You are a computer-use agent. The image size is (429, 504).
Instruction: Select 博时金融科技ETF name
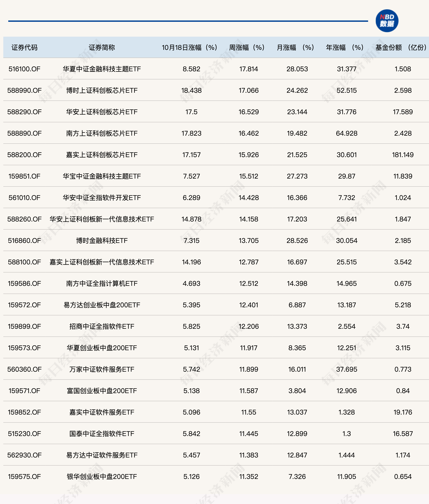click(102, 241)
